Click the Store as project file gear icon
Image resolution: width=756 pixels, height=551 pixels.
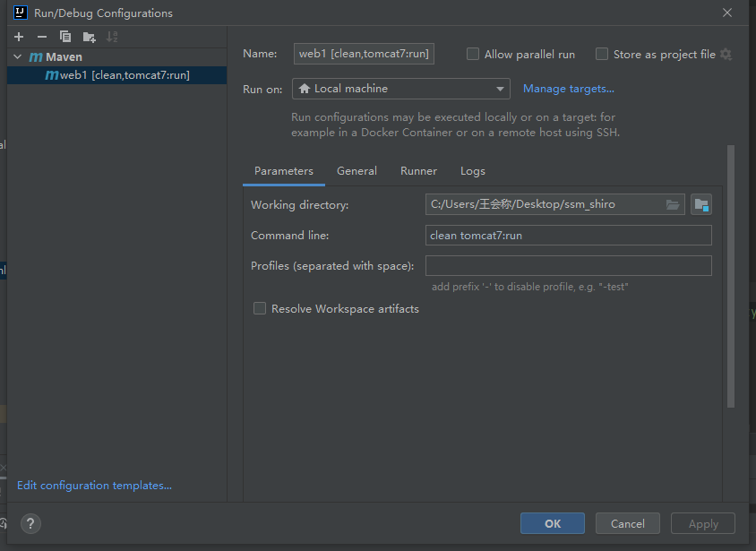[726, 55]
